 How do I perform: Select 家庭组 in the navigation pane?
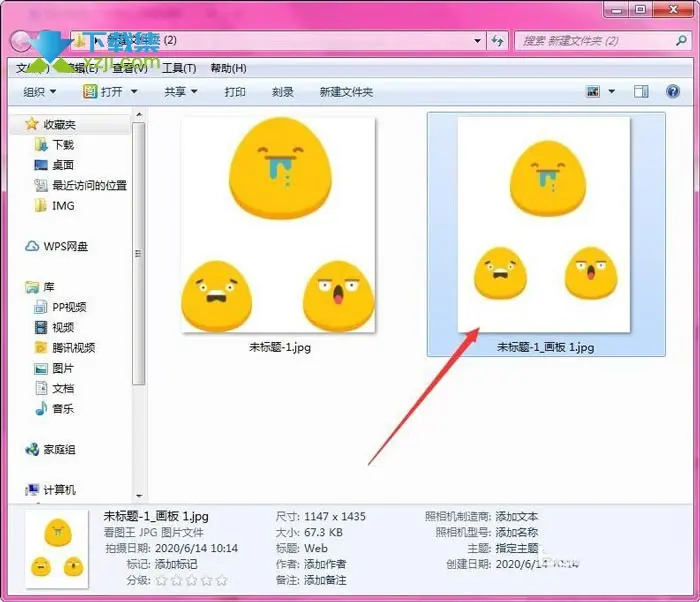pos(59,449)
